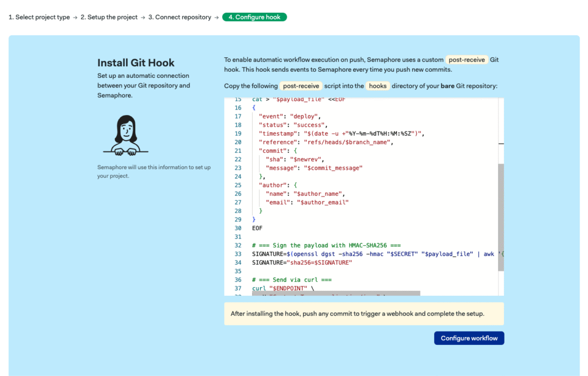Click the "timestamp" code line
Image resolution: width=588 pixels, height=376 pixels.
click(341, 133)
